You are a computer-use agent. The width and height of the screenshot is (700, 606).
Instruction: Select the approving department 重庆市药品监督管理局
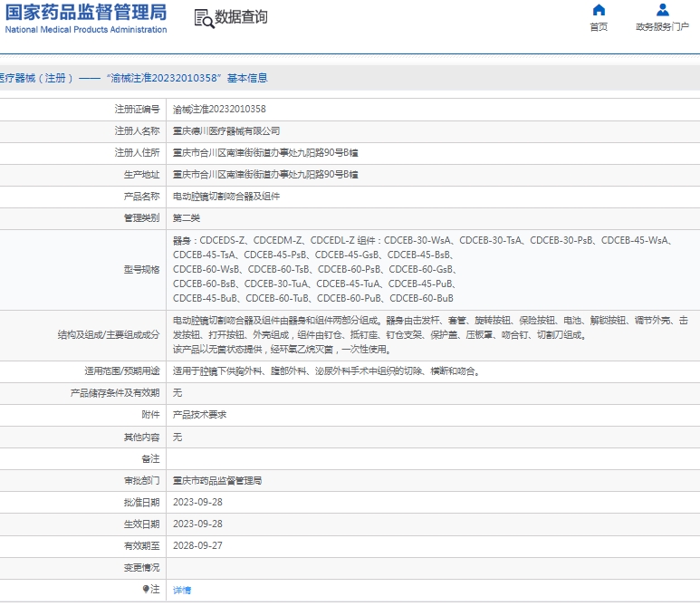coord(217,480)
